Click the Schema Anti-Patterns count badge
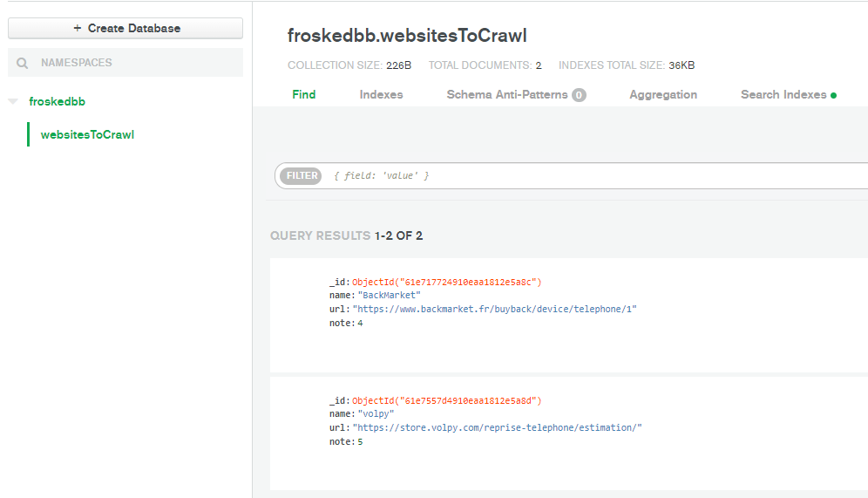The height and width of the screenshot is (498, 868). click(x=579, y=95)
